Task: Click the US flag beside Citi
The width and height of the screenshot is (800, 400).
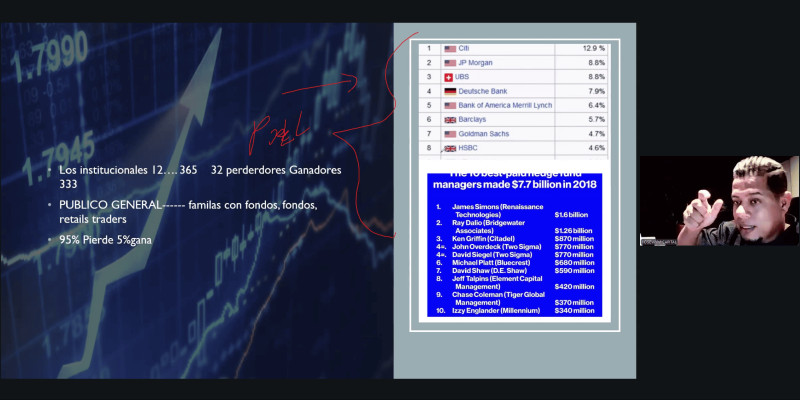Action: [450, 48]
